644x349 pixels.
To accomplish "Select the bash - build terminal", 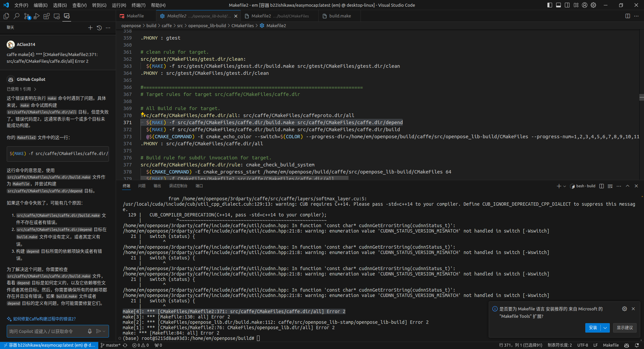I will click(583, 186).
